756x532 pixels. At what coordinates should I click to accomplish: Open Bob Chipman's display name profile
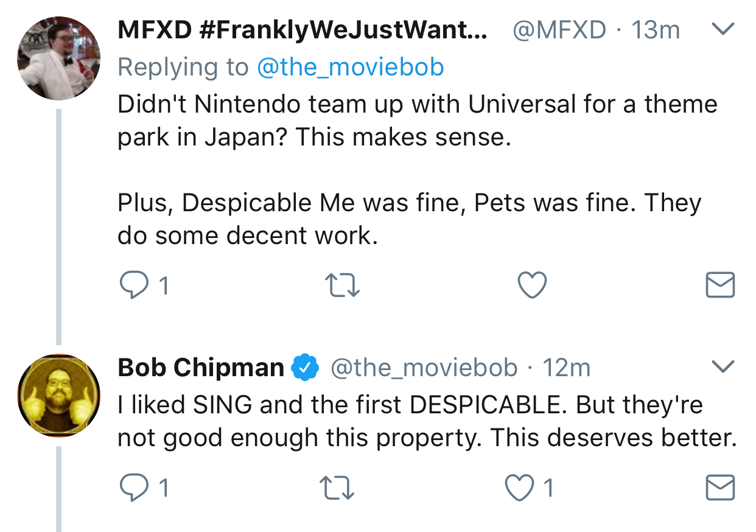201,367
